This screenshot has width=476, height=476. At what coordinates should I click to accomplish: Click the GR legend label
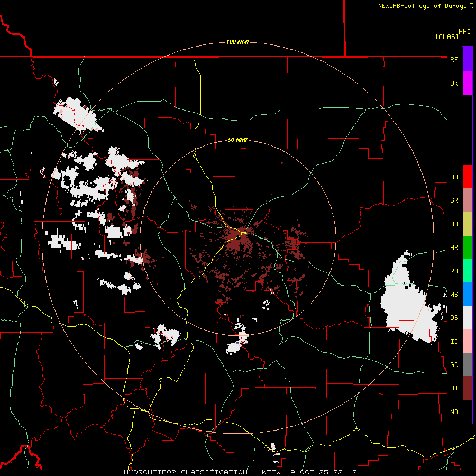(x=454, y=200)
